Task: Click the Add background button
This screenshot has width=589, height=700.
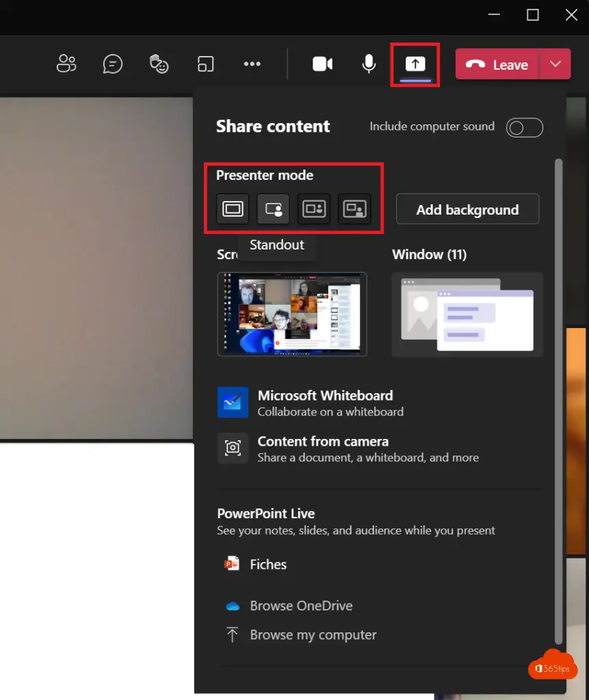Action: tap(467, 209)
